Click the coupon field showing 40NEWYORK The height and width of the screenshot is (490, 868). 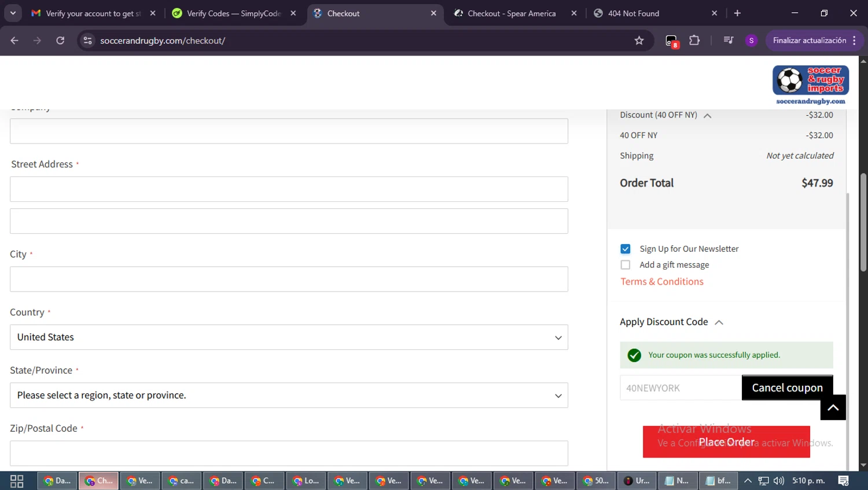681,388
